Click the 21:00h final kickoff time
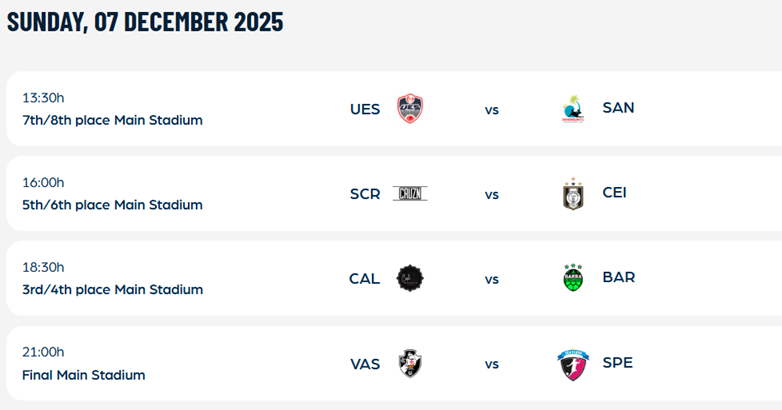Image resolution: width=782 pixels, height=410 pixels. [x=43, y=352]
